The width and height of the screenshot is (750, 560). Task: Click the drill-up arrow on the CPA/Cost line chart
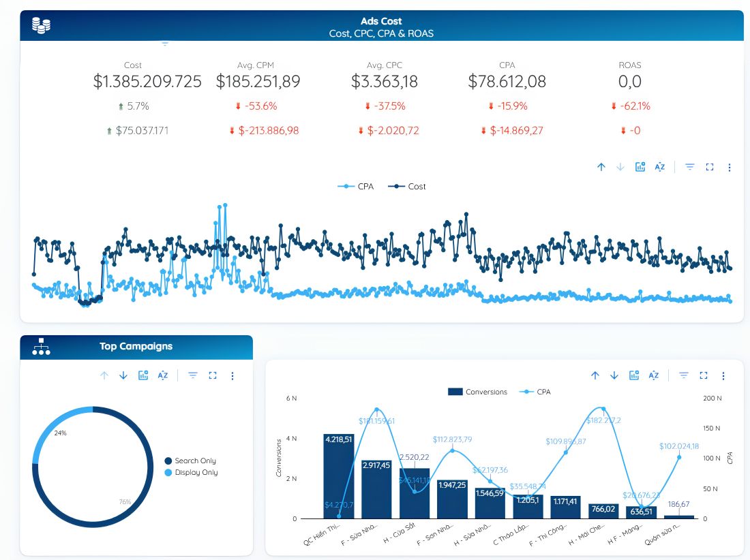pyautogui.click(x=601, y=167)
